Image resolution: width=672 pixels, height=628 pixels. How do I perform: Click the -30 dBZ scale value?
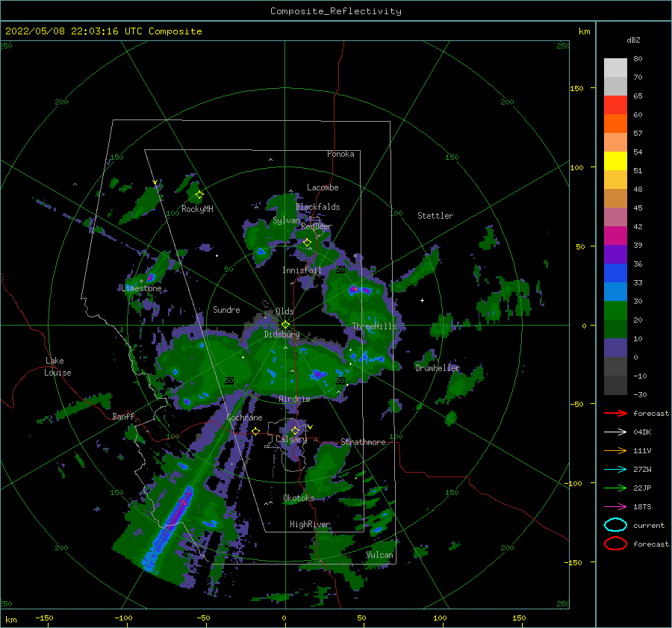coord(640,395)
